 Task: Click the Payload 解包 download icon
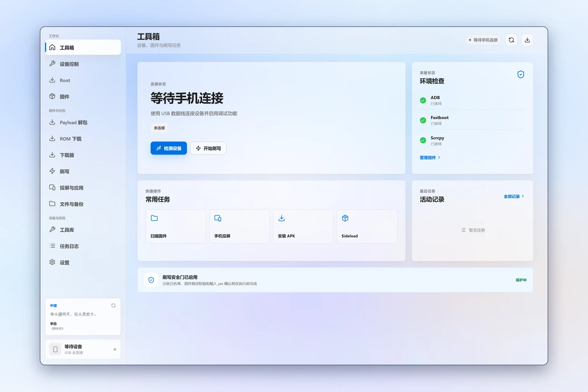point(52,122)
